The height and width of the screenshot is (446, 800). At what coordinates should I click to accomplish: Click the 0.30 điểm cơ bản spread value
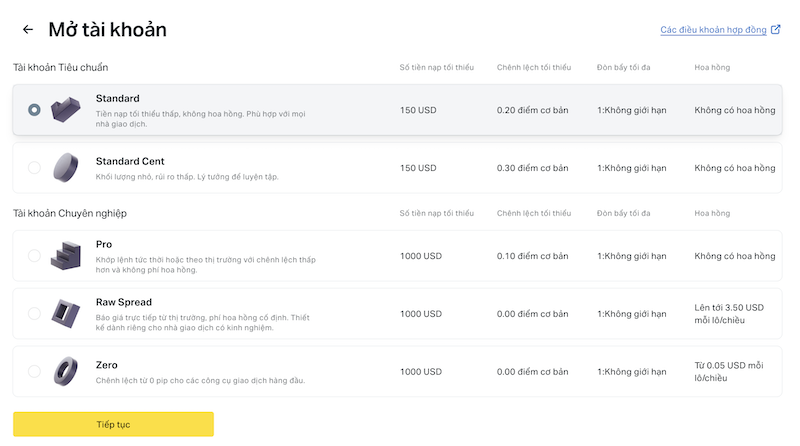pos(533,168)
